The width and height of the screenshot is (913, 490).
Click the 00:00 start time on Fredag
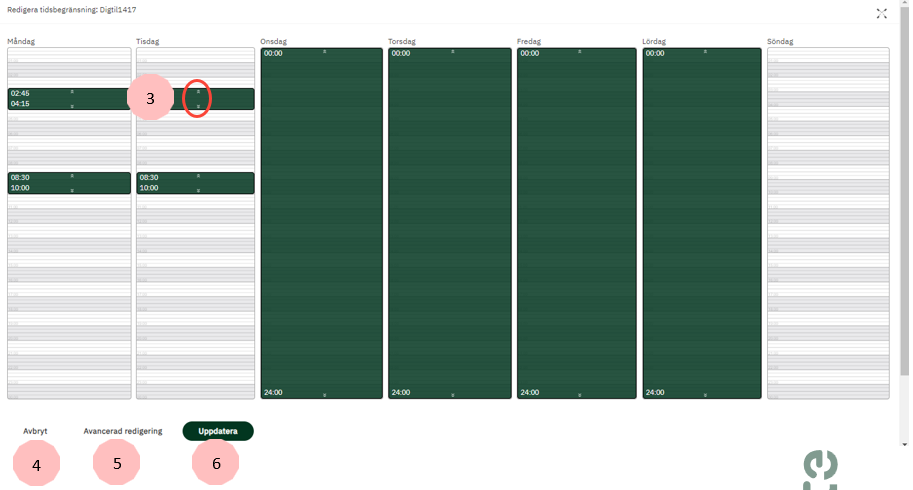click(x=530, y=54)
